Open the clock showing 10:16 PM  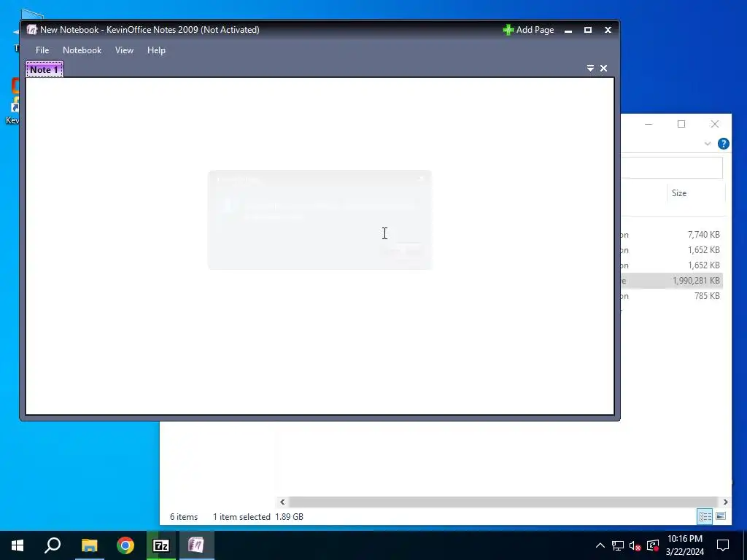(685, 545)
